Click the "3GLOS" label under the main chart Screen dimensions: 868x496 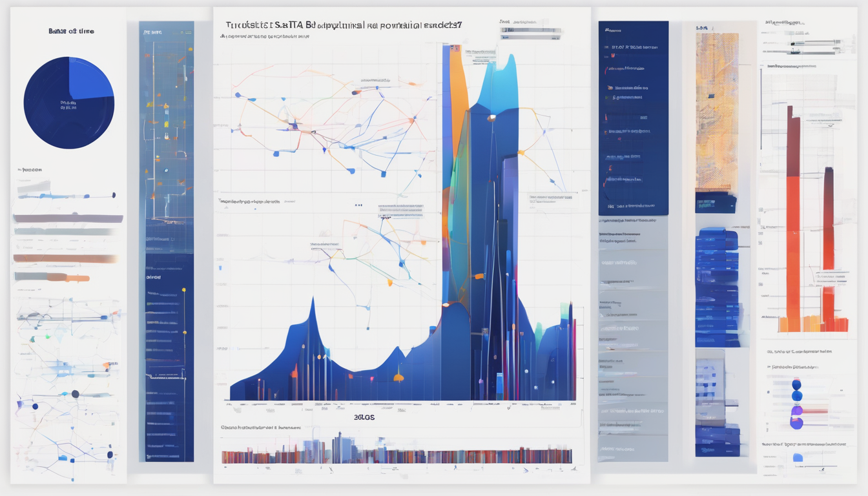364,417
